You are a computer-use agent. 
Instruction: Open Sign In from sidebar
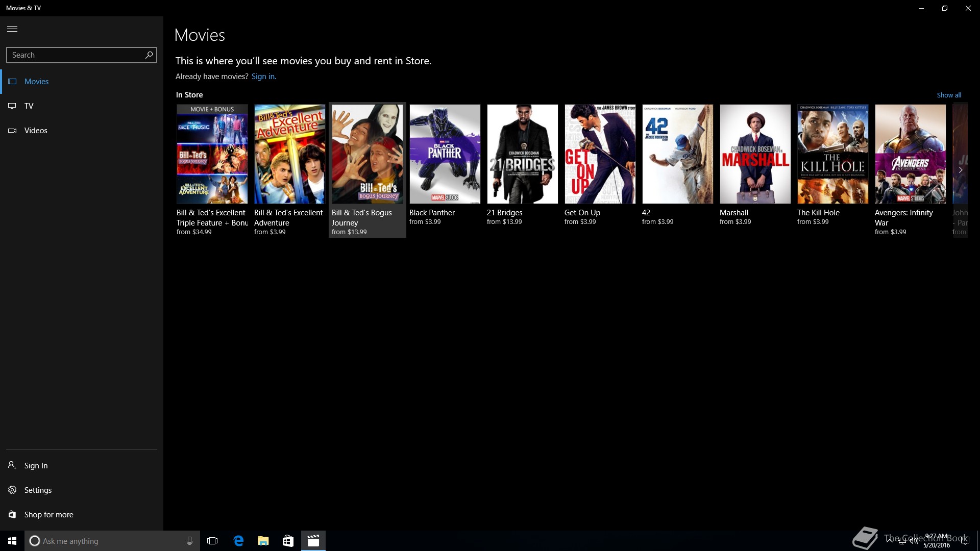[x=82, y=465]
